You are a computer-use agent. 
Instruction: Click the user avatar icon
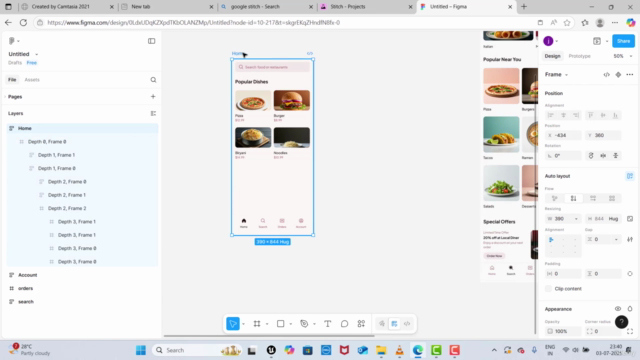548,41
